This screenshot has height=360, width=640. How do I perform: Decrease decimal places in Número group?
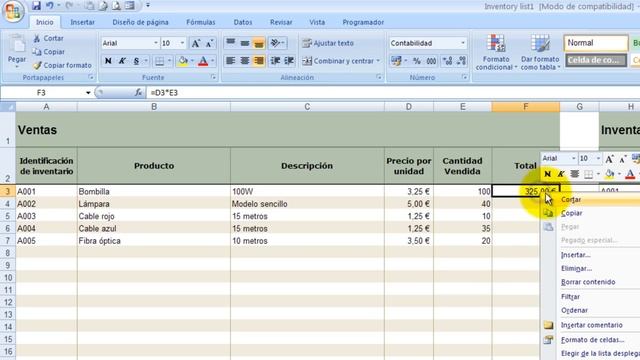pyautogui.click(x=462, y=61)
